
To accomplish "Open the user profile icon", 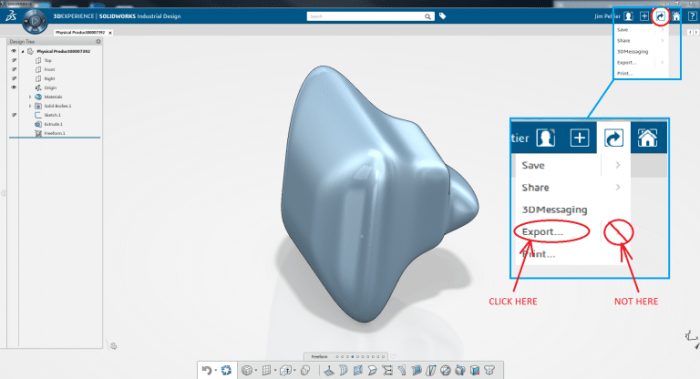I will (628, 17).
